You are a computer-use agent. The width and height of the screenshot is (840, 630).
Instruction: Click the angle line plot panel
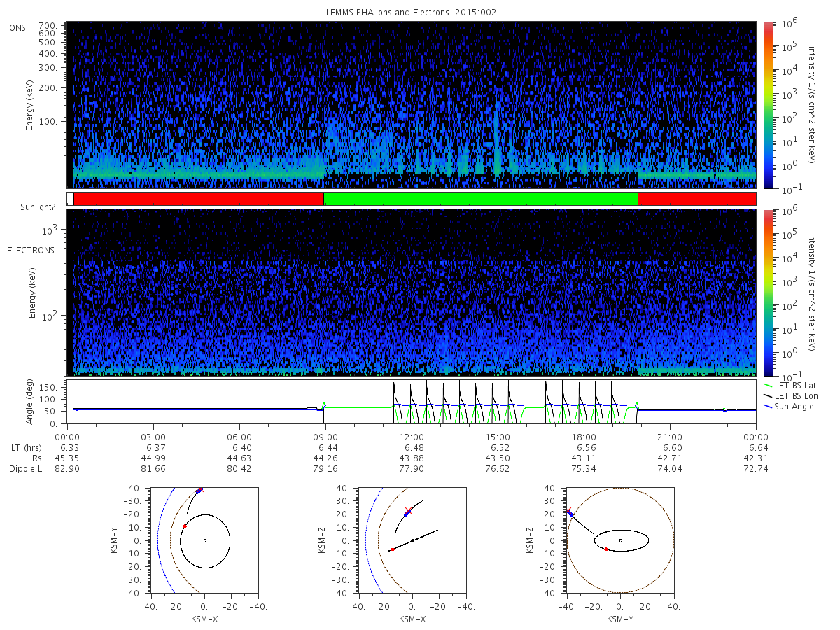tap(412, 402)
